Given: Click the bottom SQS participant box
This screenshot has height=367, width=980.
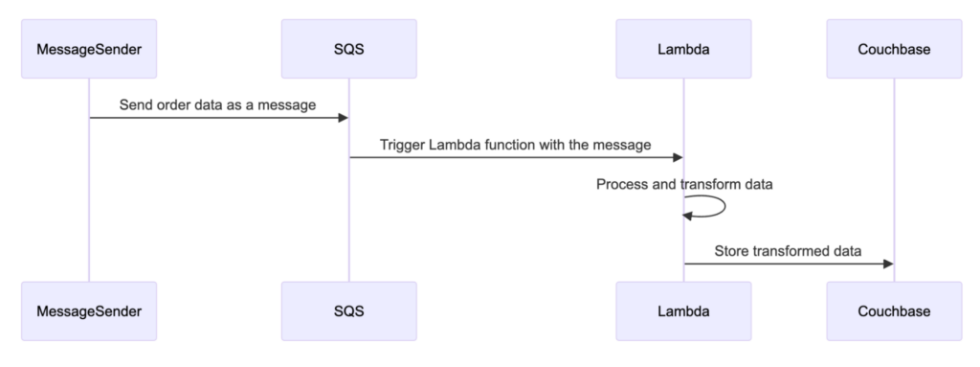Looking at the screenshot, I should click(x=348, y=311).
